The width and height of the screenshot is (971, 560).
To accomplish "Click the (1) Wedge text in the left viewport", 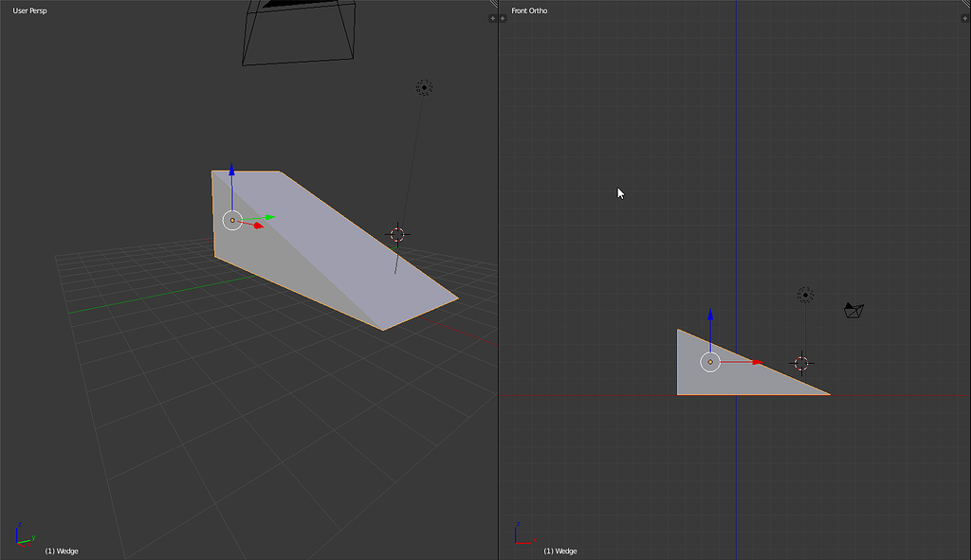I will 62,551.
